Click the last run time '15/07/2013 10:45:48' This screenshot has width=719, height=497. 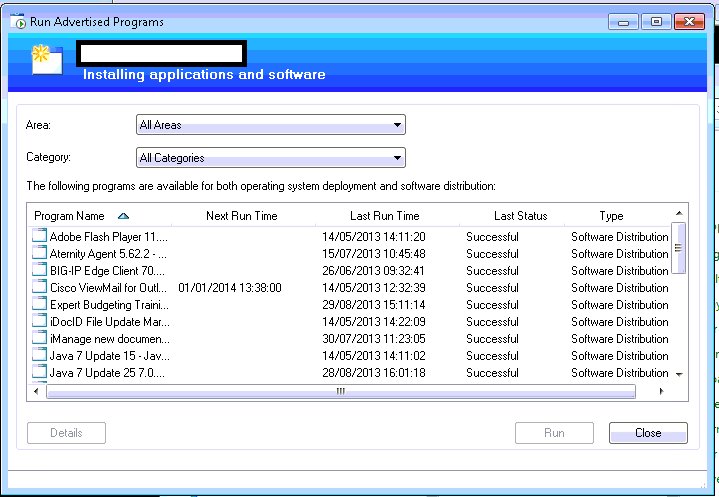click(x=374, y=254)
